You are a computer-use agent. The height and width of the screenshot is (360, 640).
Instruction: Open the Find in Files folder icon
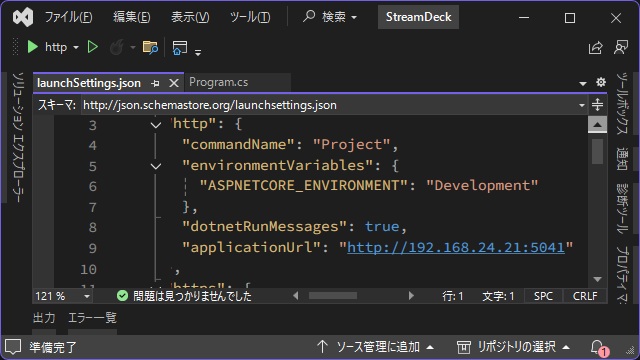(x=150, y=47)
